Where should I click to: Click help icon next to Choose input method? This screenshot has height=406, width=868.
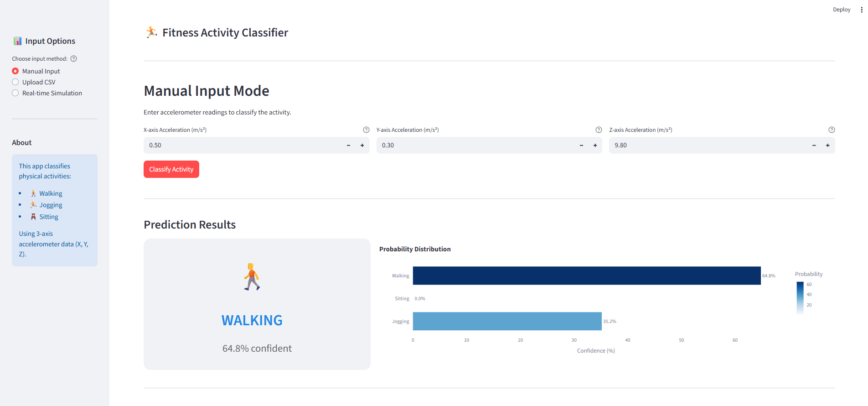click(74, 59)
